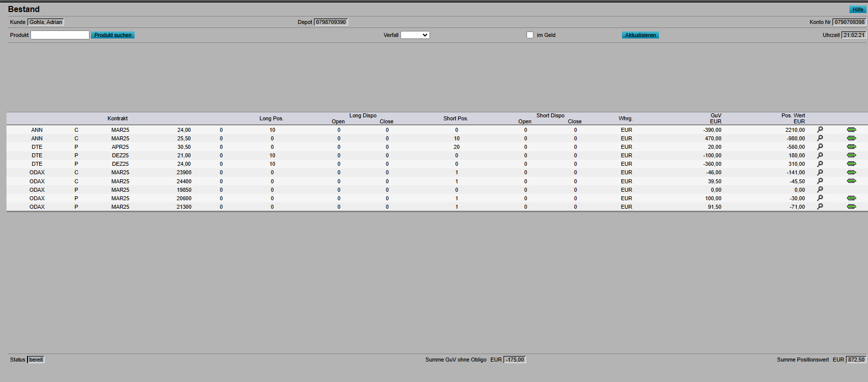Click the Kontrakt column header
The image size is (868, 382).
click(117, 118)
